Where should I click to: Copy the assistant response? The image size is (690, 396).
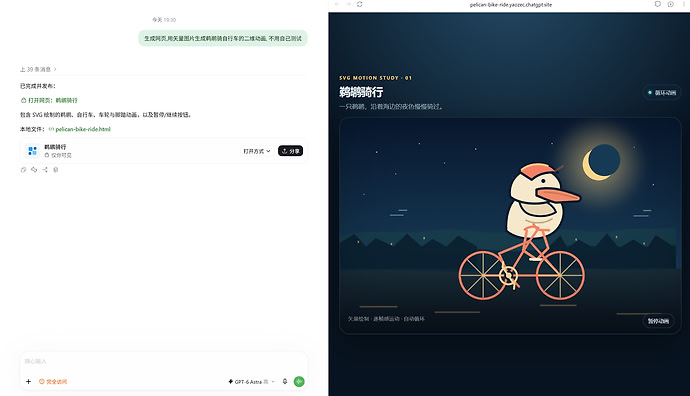click(x=23, y=170)
